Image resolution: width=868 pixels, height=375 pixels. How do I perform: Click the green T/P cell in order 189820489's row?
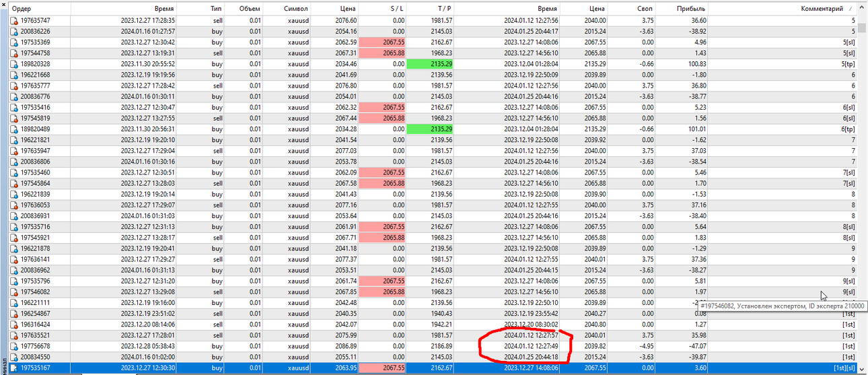(431, 129)
